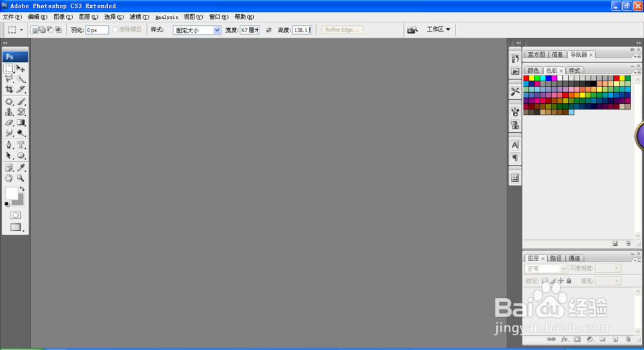644x350 pixels.
Task: Open the 正常 blend mode dropdown
Action: [546, 269]
